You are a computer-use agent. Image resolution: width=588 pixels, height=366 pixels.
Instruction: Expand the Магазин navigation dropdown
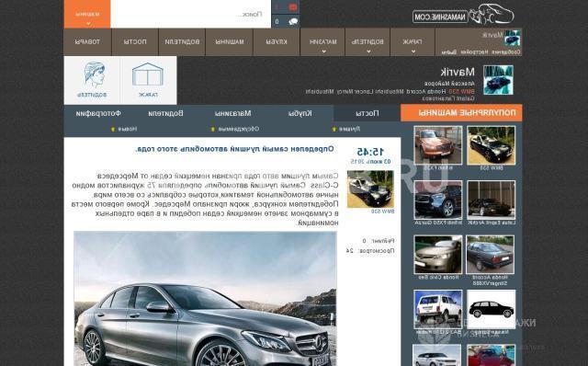[x=322, y=42]
